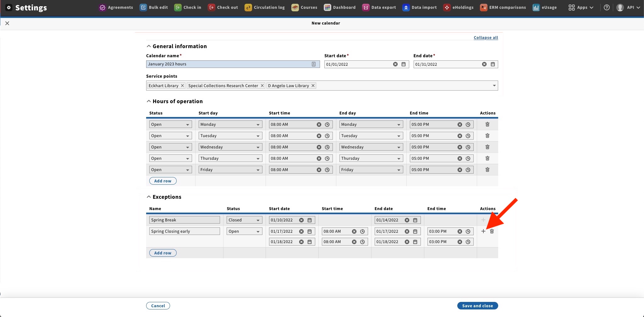Open Status dropdown for Spring Break

[245, 220]
